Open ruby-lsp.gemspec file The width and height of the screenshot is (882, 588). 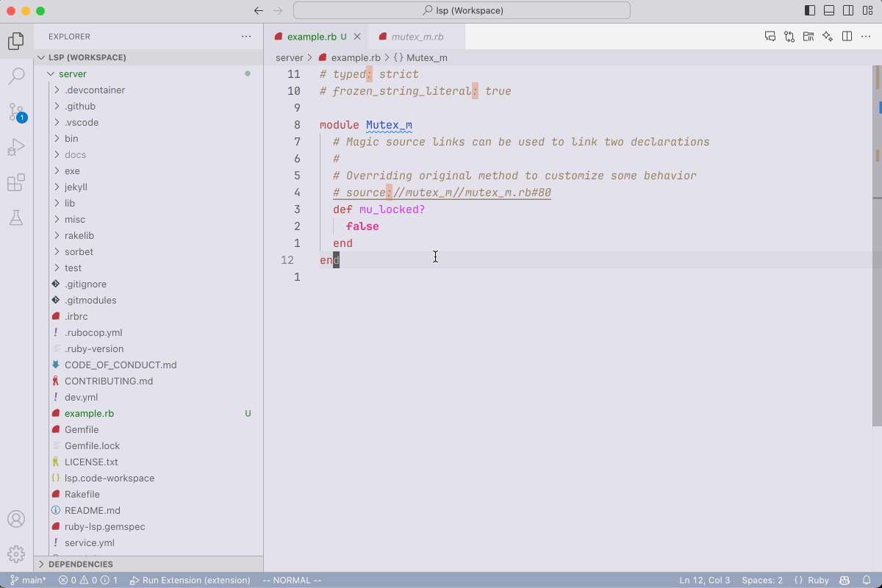coord(148,526)
